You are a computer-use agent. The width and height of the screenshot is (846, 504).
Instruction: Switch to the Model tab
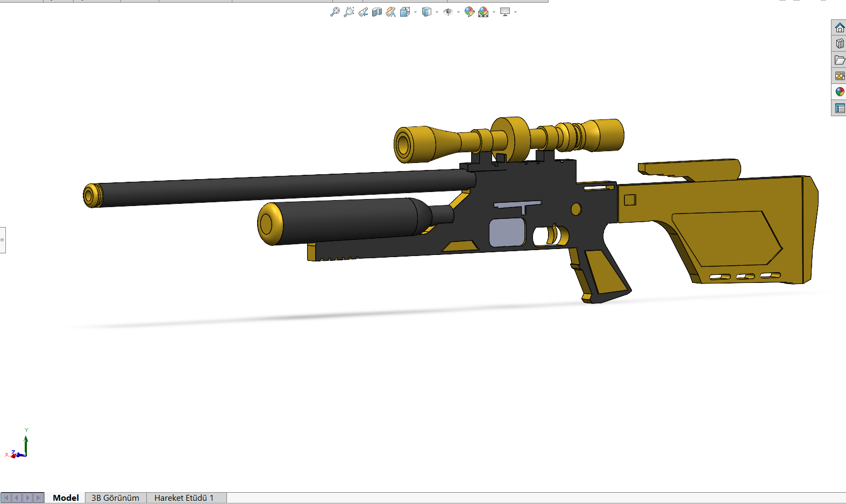[x=66, y=498]
